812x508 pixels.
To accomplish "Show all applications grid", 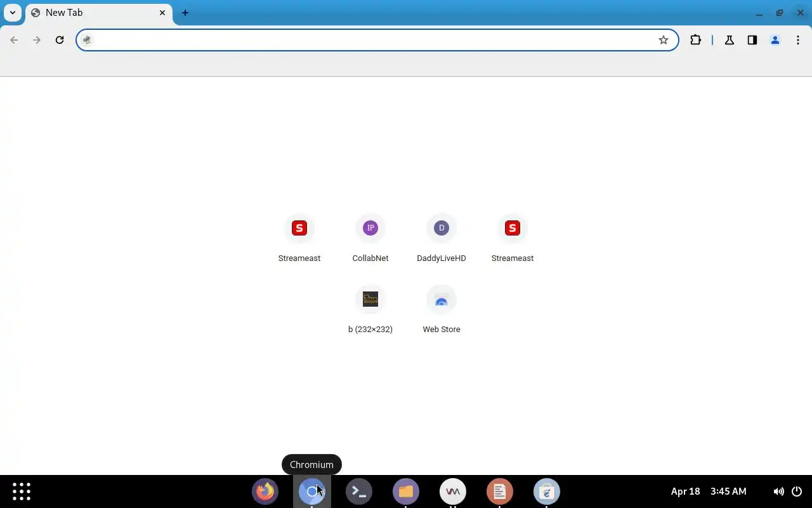I will point(22,491).
